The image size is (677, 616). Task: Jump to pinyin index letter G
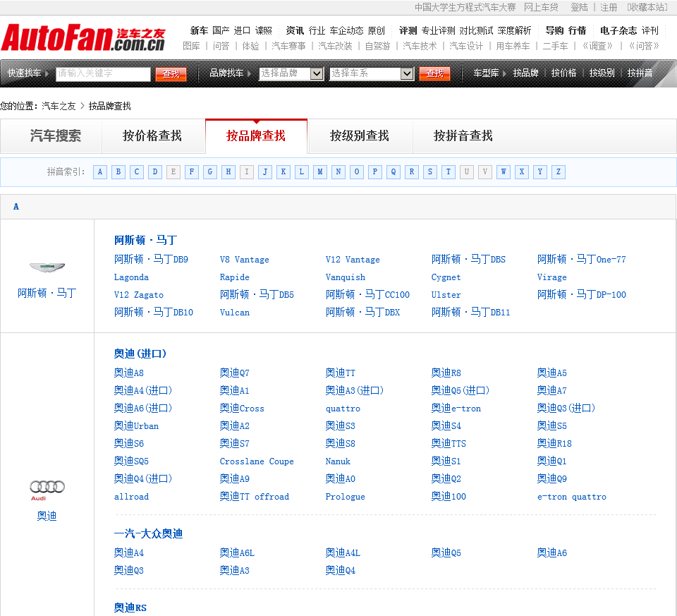click(x=210, y=172)
